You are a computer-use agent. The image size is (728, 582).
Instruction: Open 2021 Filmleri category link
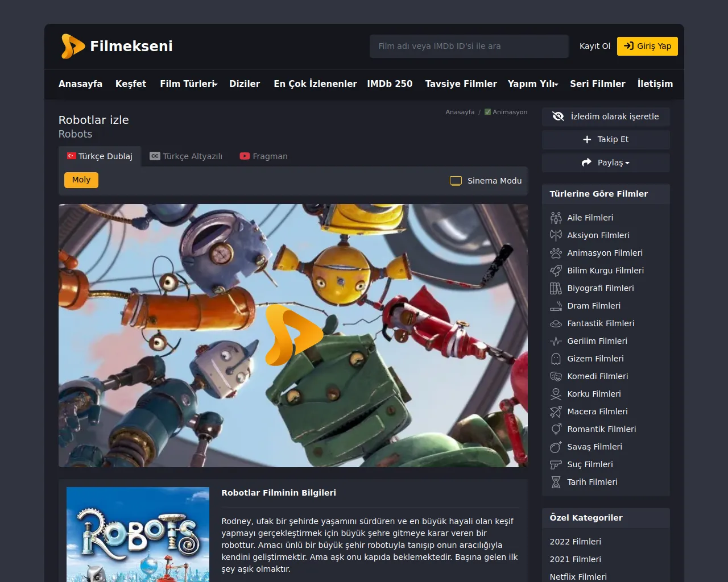[576, 559]
